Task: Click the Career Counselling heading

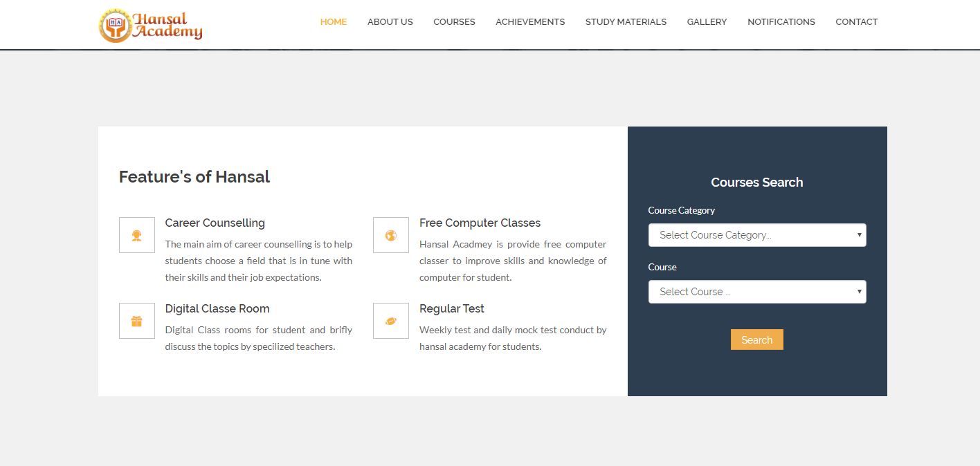Action: [x=215, y=223]
